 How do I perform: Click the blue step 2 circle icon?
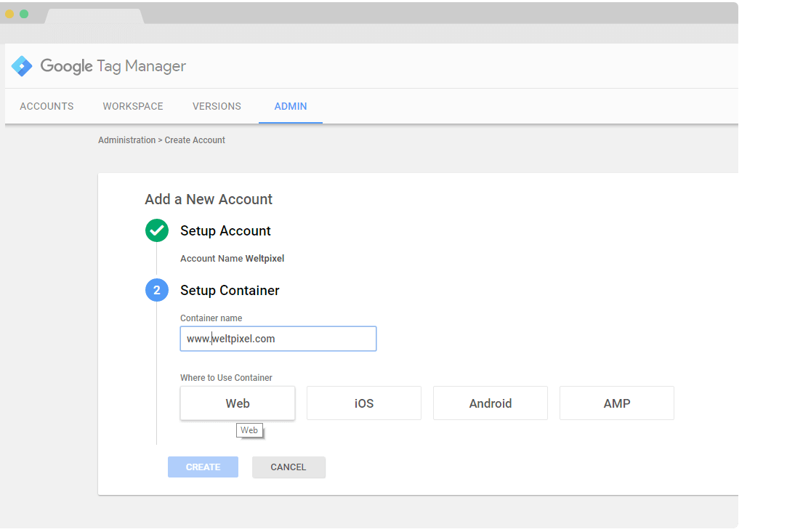157,290
